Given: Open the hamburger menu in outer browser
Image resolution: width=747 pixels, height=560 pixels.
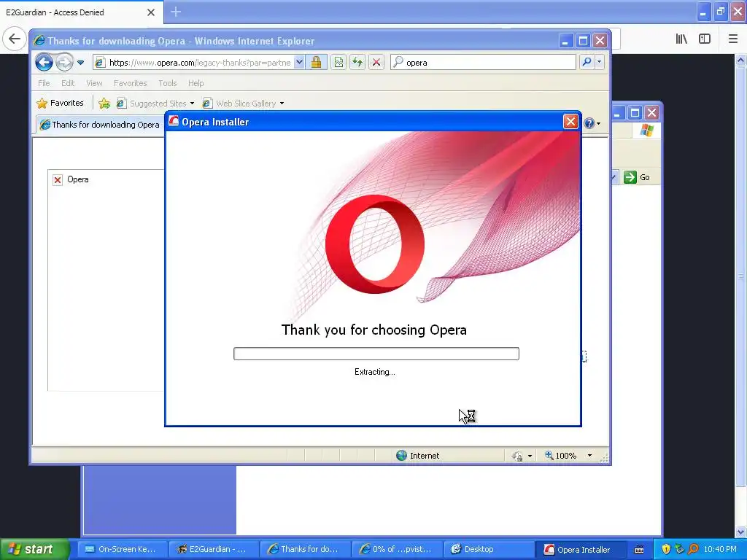Looking at the screenshot, I should pyautogui.click(x=733, y=39).
